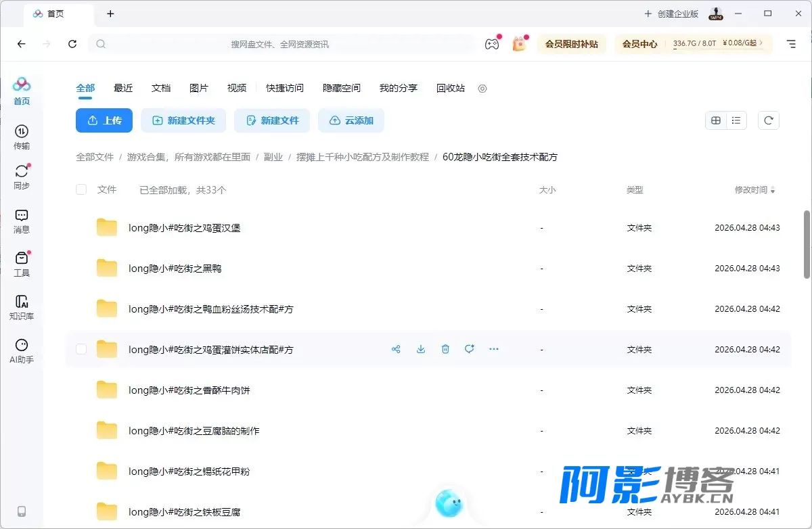812x529 pixels.
Task: Switch to the 隐藏空间 tab
Action: coord(342,88)
